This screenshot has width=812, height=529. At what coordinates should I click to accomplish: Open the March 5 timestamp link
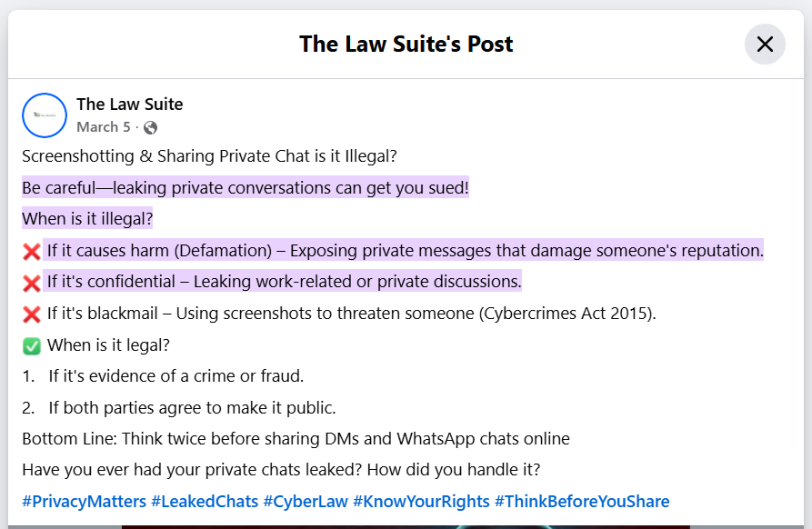[x=104, y=127]
